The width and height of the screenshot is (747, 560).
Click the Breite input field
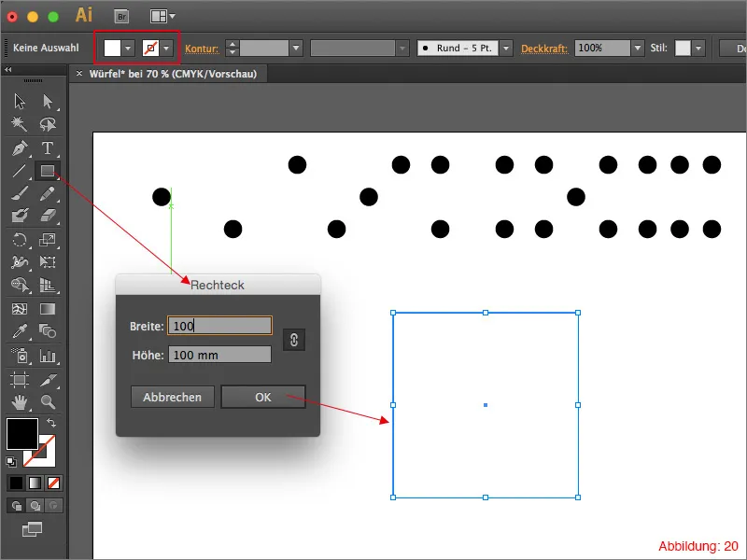[x=219, y=326]
